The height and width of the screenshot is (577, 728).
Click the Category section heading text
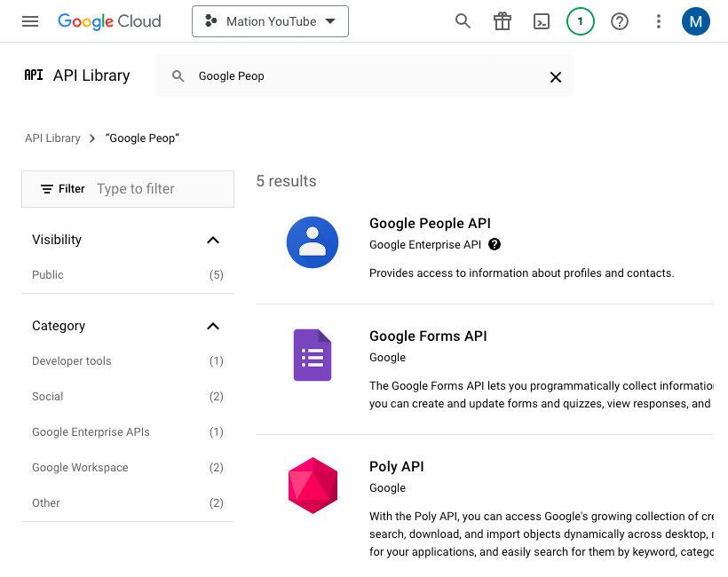tap(59, 326)
